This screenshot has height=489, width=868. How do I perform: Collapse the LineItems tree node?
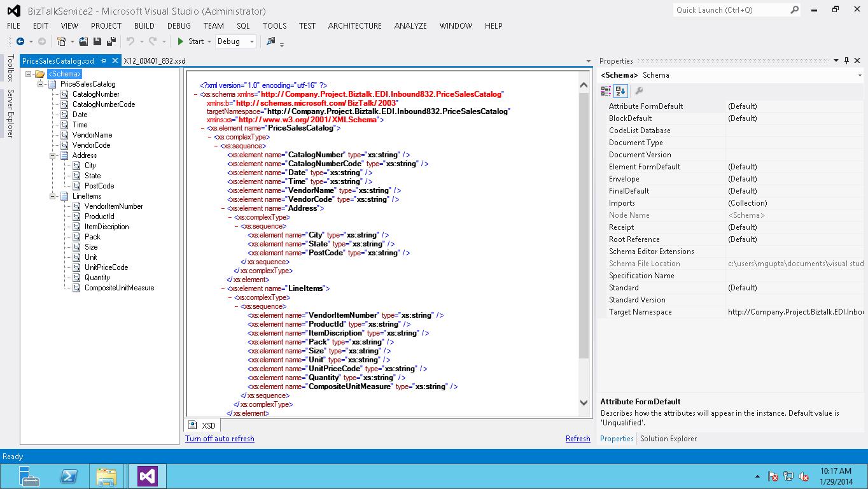pos(53,196)
